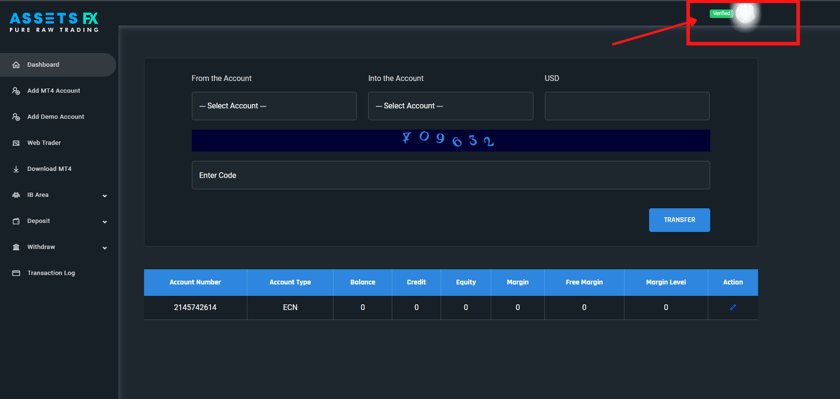Click the Add MT4 Account user icon
840x399 pixels.
click(x=16, y=91)
